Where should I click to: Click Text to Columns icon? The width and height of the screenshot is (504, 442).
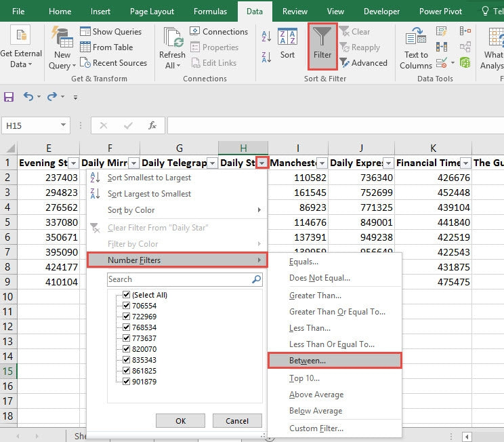point(416,35)
